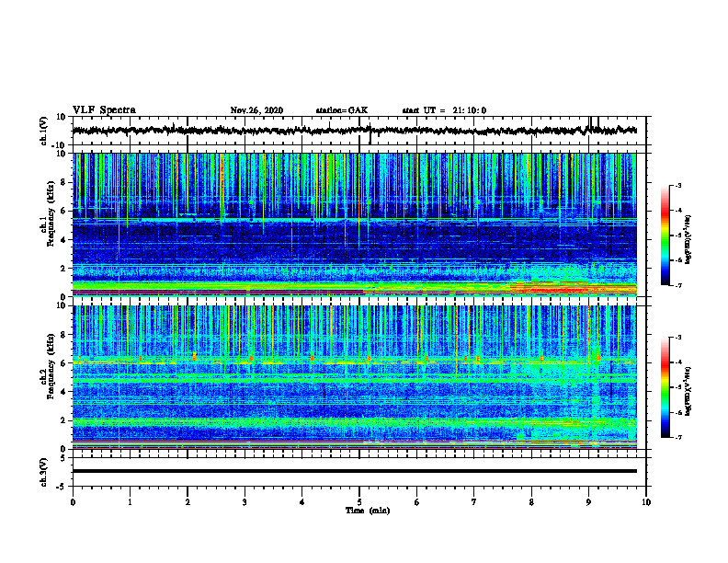Click the "8" kHz tick on ch.1 spectrogram
This screenshot has width=728, height=563.
pos(63,182)
